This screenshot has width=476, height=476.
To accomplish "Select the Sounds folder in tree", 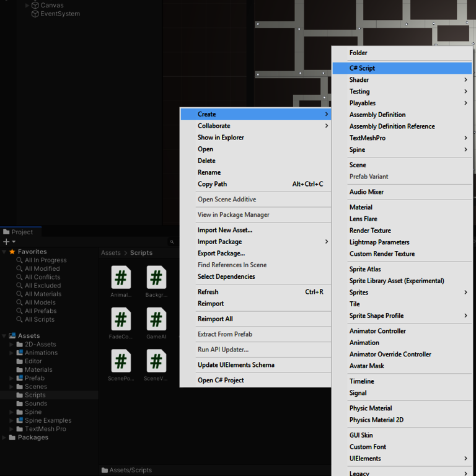I will pyautogui.click(x=36, y=403).
